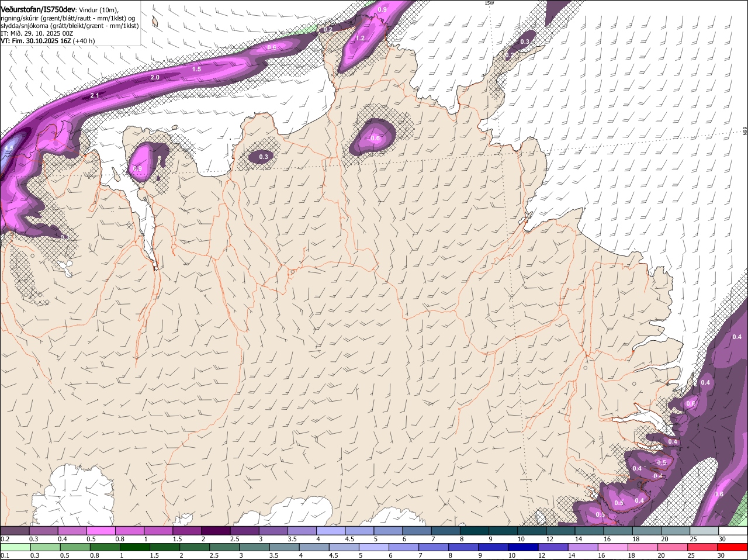Image resolution: width=748 pixels, height=560 pixels.
Task: Click the deep blue swatch labeled 10 in lower legend
Action: pos(524,547)
